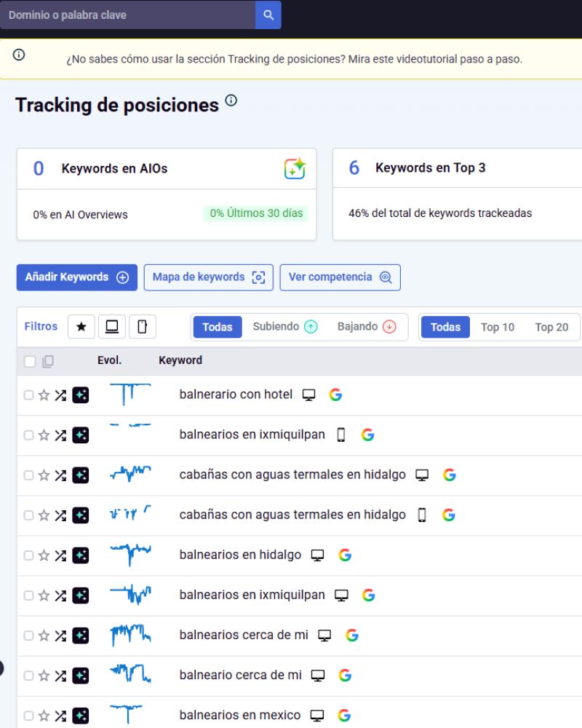Click shuffle icon for desktop balnearios en ixmiquilpan
Viewport: 582px width, 728px height.
[x=60, y=596]
